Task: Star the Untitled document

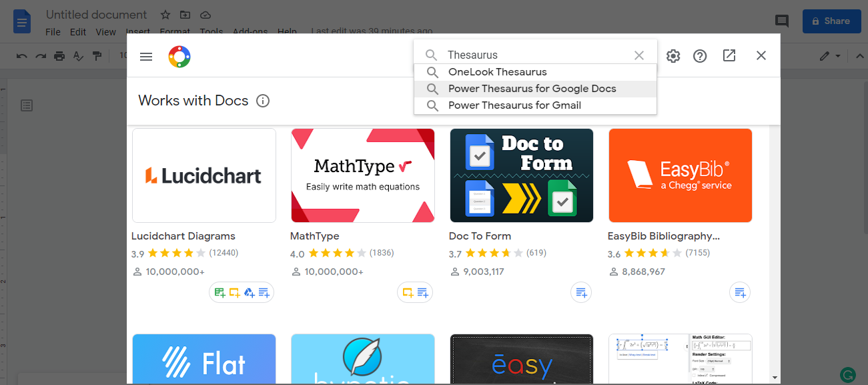Action: [164, 15]
